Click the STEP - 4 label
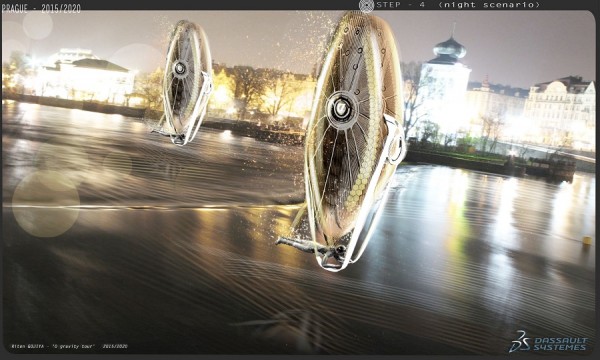This screenshot has height=360, width=600. (400, 5)
